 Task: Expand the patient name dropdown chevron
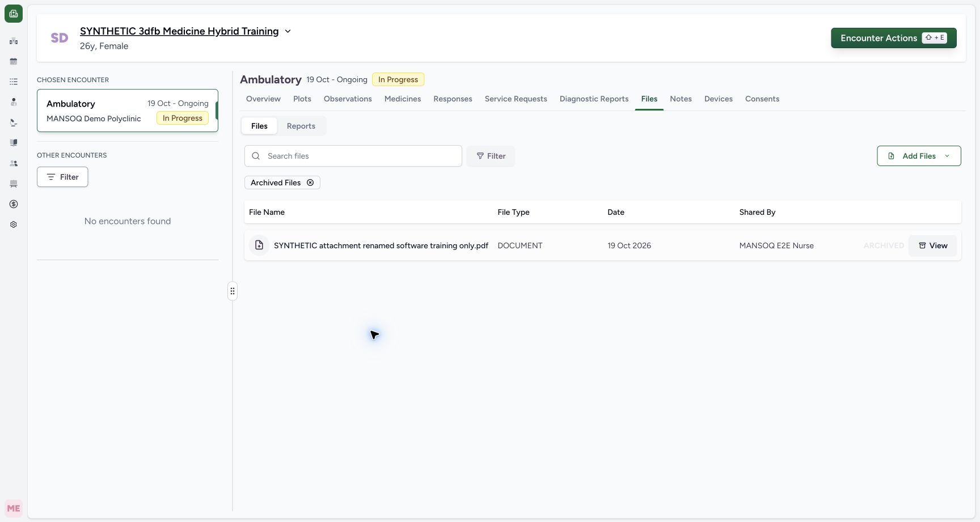point(288,31)
